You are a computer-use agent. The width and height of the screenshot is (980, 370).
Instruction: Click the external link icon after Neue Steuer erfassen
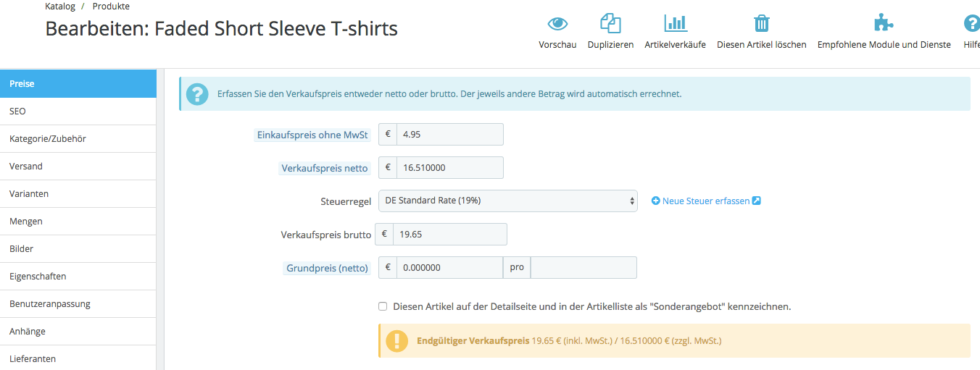coord(756,201)
